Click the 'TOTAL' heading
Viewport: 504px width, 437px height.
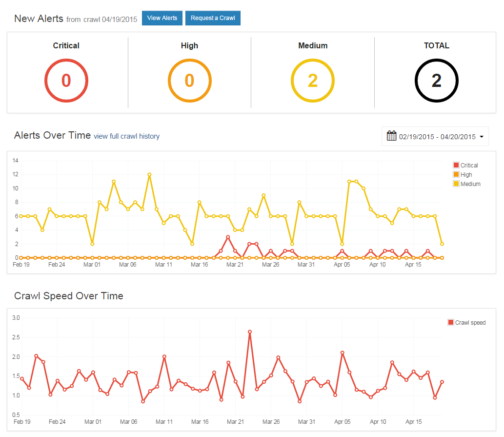[x=437, y=46]
